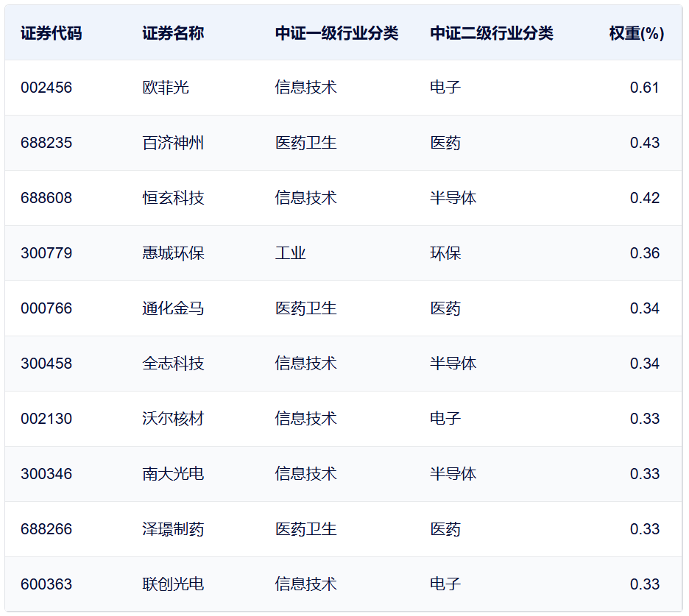The width and height of the screenshot is (689, 616).
Task: Click the 中证二级行业分类 column header
Action: (x=491, y=33)
